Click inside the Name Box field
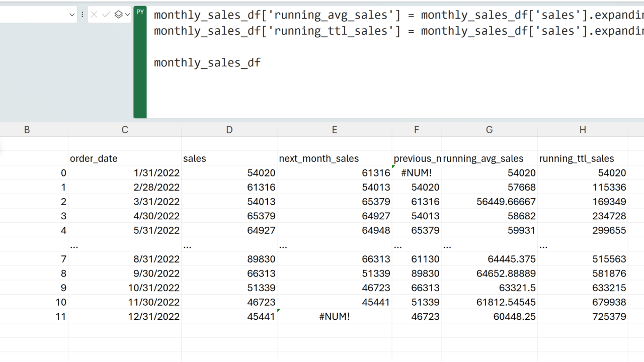 (x=30, y=15)
